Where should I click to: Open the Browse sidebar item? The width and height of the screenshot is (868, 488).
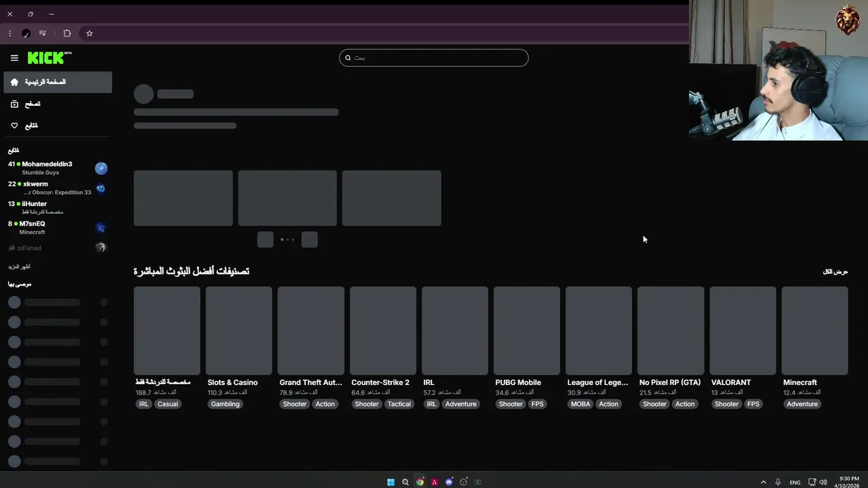point(58,104)
